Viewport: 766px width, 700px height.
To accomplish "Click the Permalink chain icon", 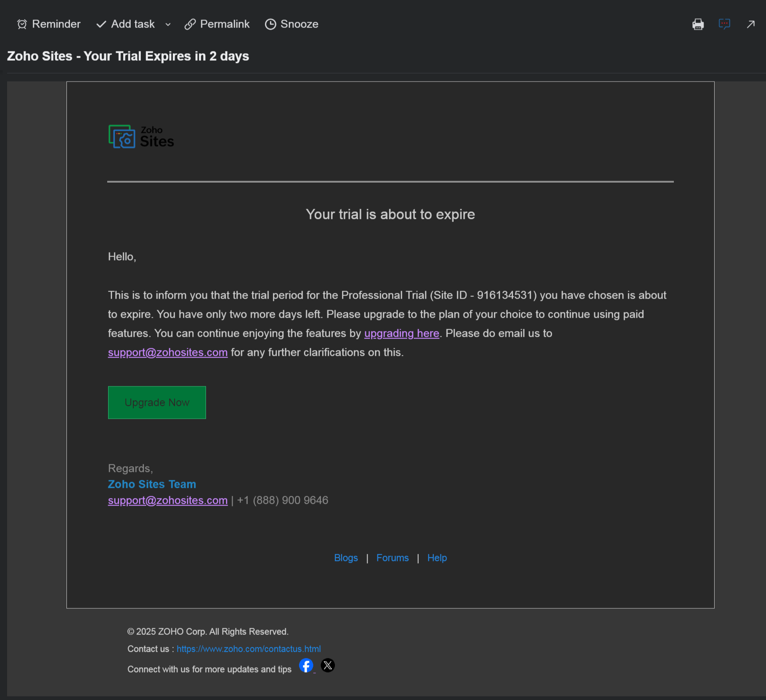I will point(190,24).
